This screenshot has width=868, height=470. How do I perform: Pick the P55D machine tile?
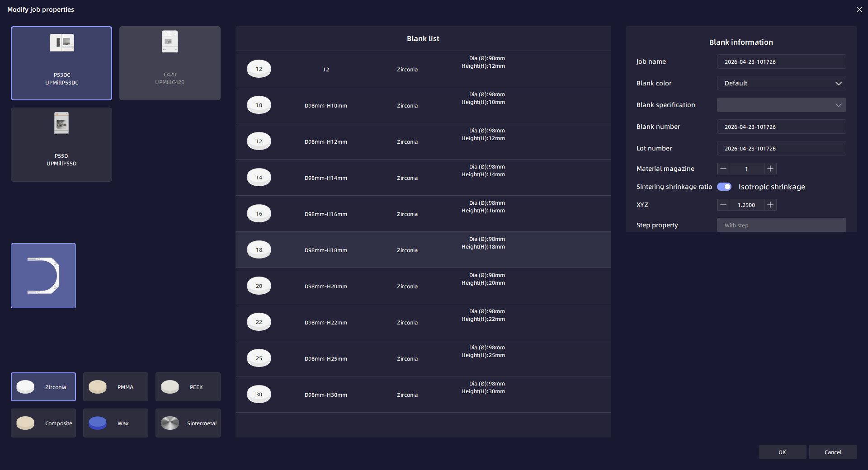61,145
